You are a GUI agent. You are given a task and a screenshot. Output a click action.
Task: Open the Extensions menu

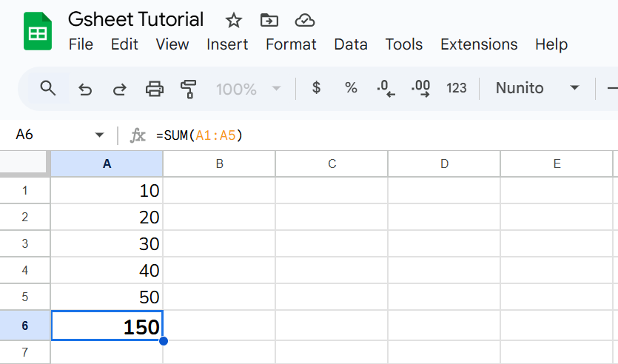479,44
